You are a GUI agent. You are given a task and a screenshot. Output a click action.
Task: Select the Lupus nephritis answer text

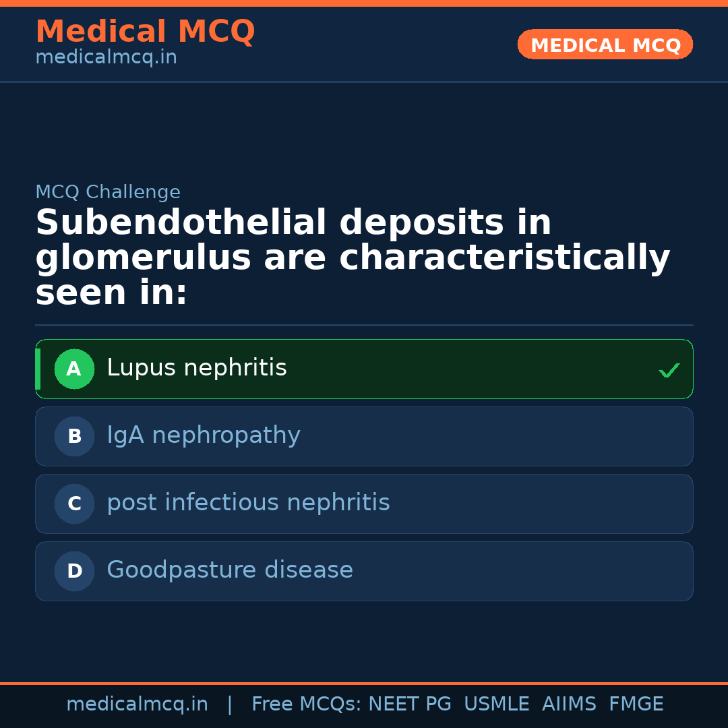click(x=197, y=368)
